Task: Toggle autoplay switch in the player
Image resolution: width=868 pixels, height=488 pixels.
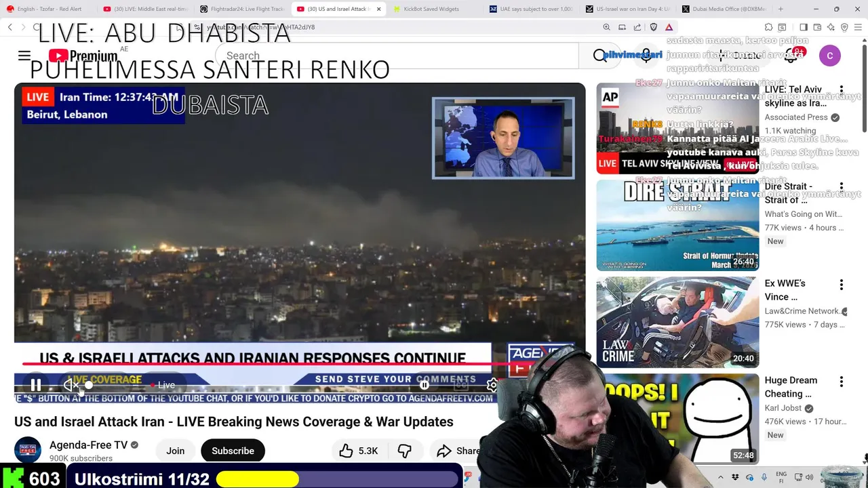Action: click(x=425, y=385)
